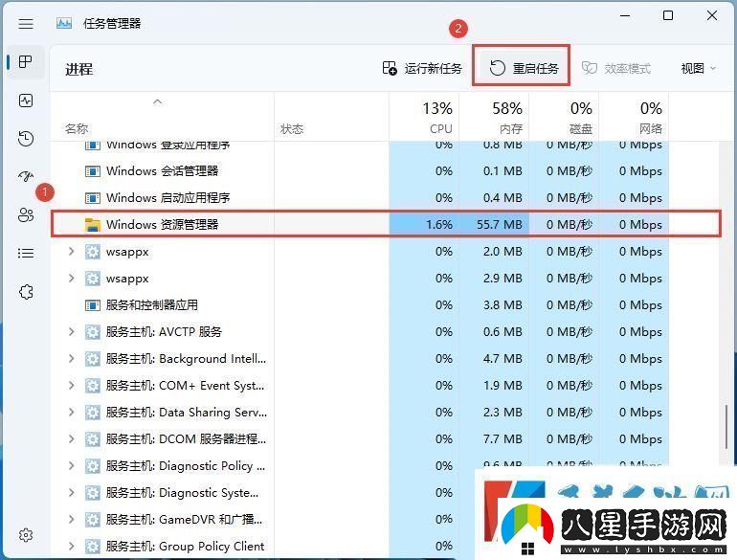Click gear icon of 服务主机: AVCTP 服务

click(93, 332)
